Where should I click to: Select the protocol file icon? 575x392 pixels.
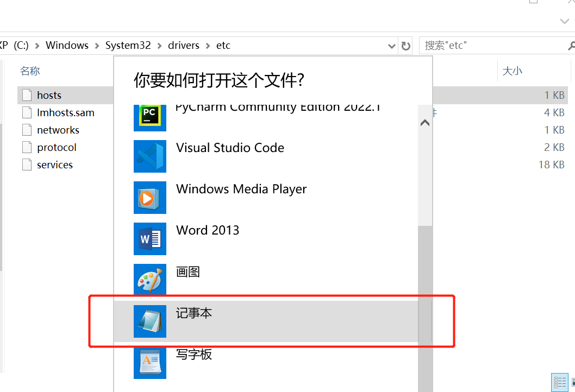27,147
